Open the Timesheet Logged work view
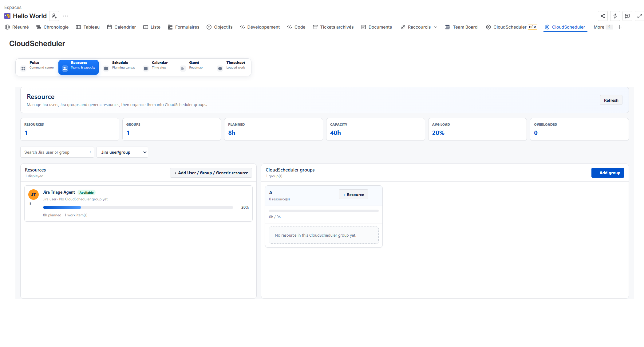 (232, 67)
